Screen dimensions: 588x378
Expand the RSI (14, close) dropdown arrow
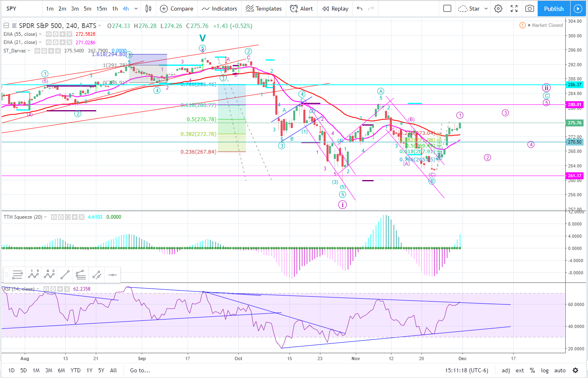pos(38,289)
